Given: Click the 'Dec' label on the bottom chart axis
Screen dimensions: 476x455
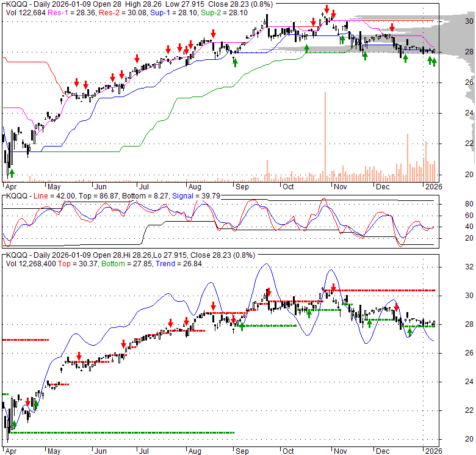Looking at the screenshot, I should [383, 451].
